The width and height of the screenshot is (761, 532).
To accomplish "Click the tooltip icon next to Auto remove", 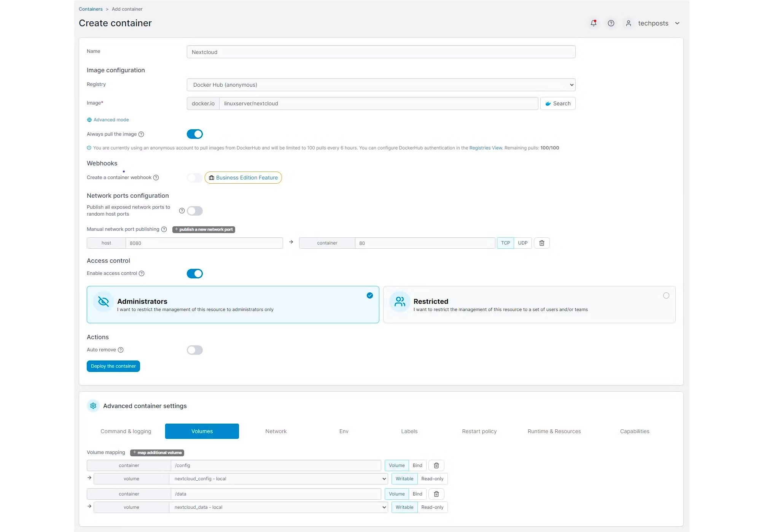I will 121,349.
